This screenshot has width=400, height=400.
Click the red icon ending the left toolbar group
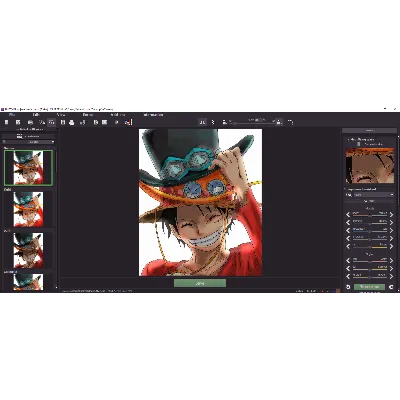click(x=128, y=122)
